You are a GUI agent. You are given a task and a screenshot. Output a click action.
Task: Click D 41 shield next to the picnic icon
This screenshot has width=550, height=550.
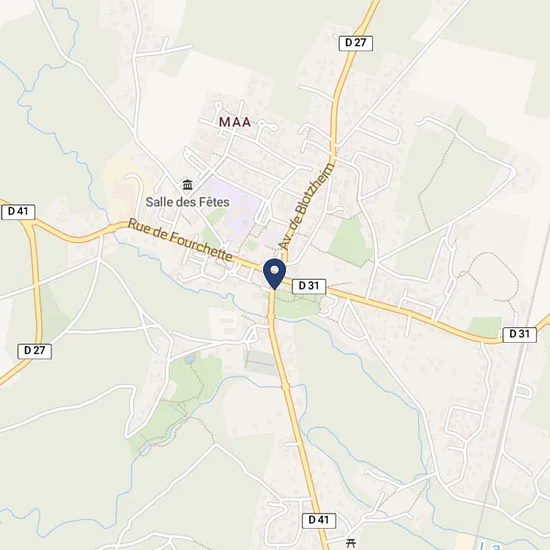[x=319, y=520]
